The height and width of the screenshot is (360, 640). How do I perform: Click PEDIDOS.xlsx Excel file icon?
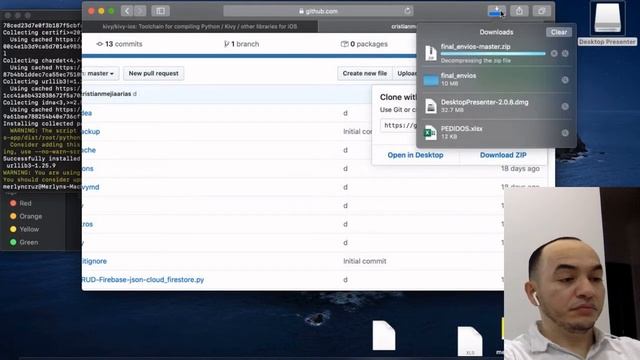point(431,133)
